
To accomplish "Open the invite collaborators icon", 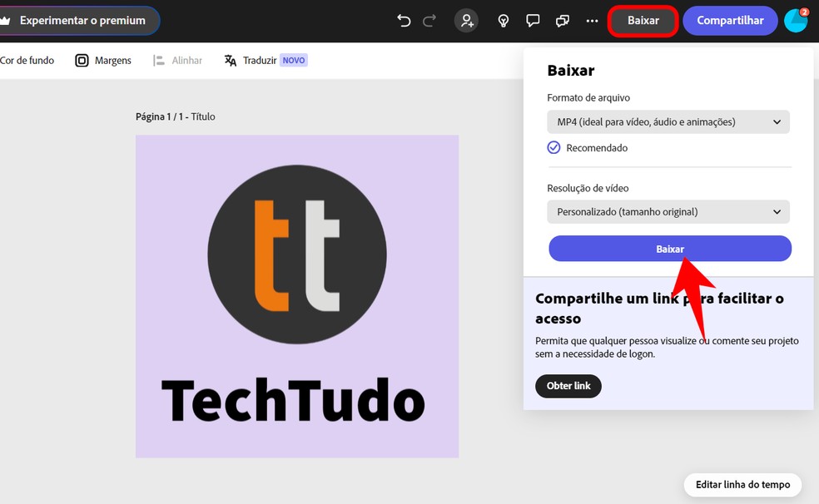I will tap(466, 22).
